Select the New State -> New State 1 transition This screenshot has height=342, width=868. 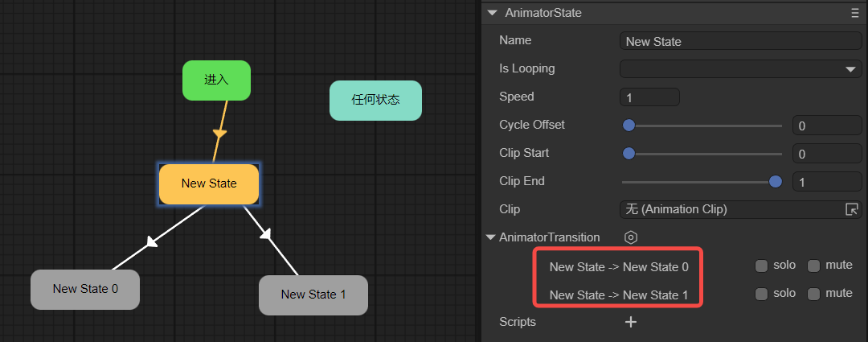[x=619, y=295]
